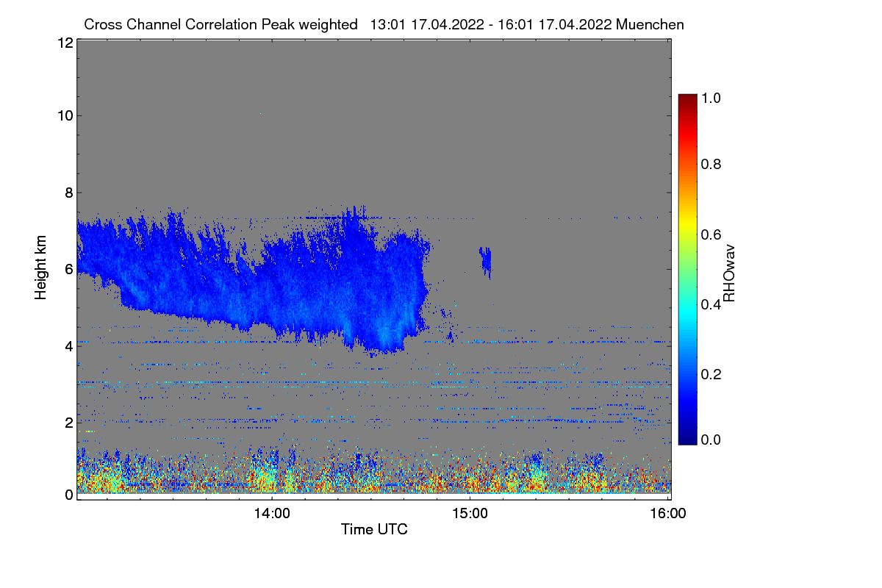Click the height axis label 0
Screen dimensions: 882x588
(x=68, y=495)
